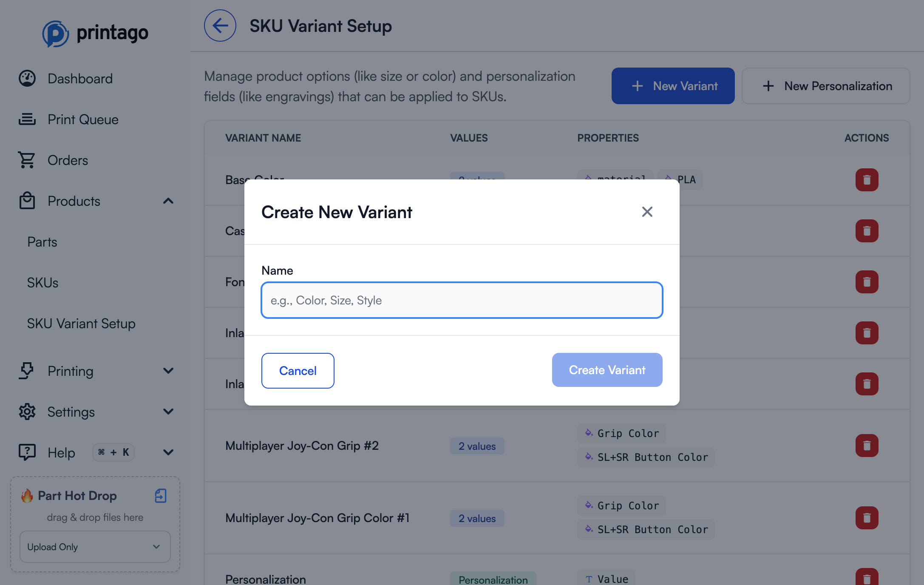Click the Printing section icon
Viewport: 924px width, 585px height.
[27, 370]
